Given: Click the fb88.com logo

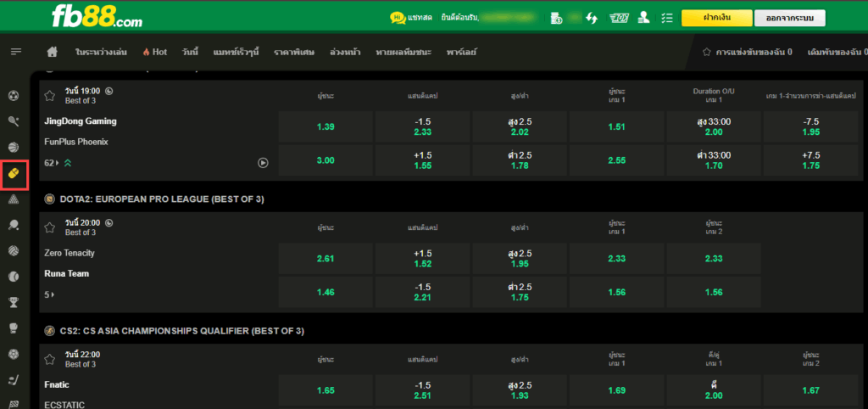Looking at the screenshot, I should pos(97,17).
